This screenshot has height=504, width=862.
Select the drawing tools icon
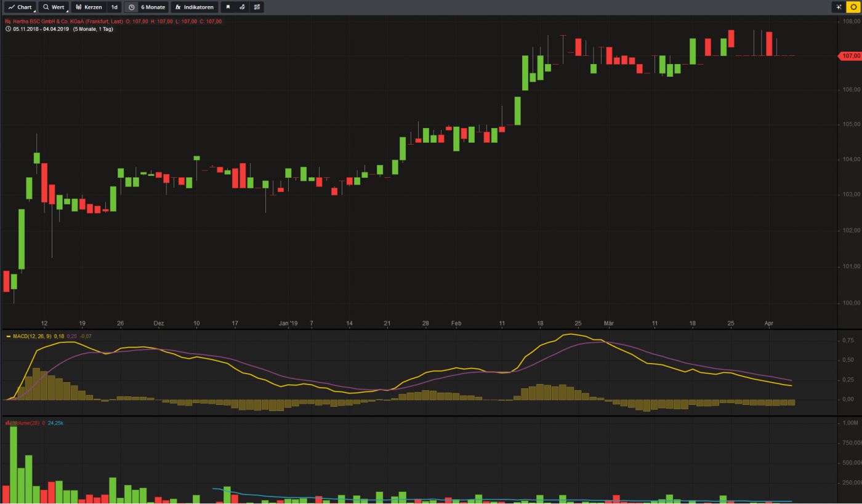tap(242, 7)
